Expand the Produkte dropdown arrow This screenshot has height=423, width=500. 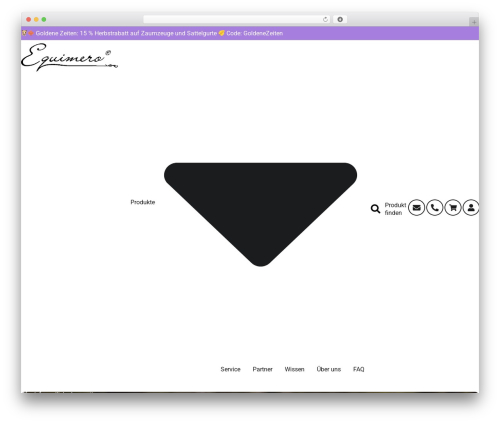(260, 214)
